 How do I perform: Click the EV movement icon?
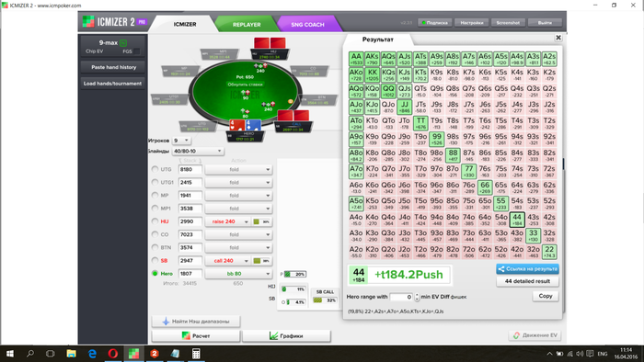click(x=516, y=335)
